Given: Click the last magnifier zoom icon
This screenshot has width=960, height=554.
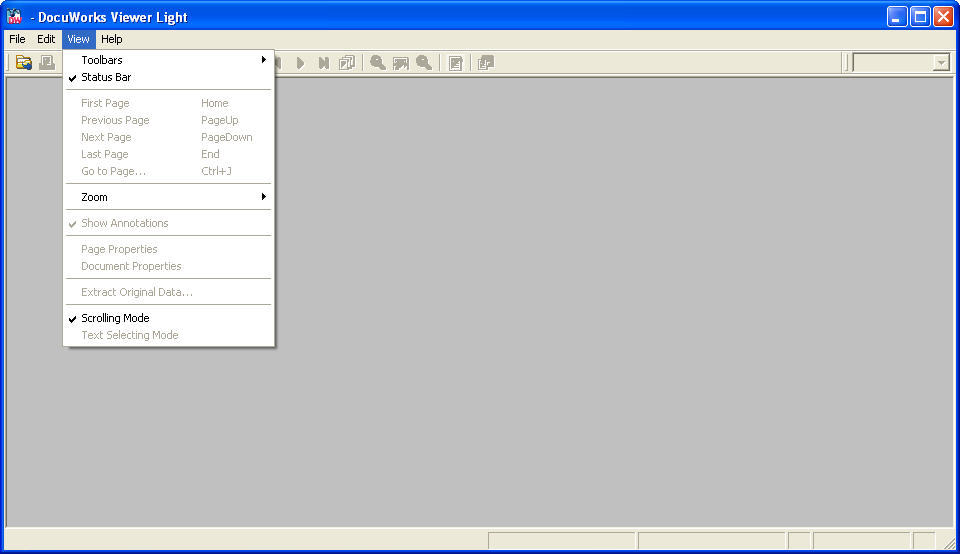Looking at the screenshot, I should coord(424,62).
